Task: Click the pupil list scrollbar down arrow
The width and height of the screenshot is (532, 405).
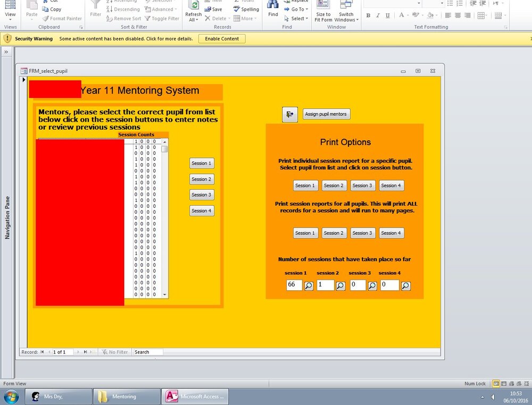Action: pyautogui.click(x=164, y=295)
